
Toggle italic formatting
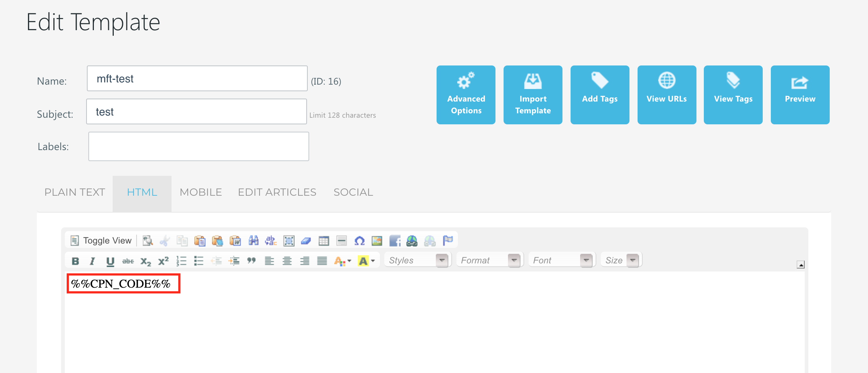coord(92,261)
